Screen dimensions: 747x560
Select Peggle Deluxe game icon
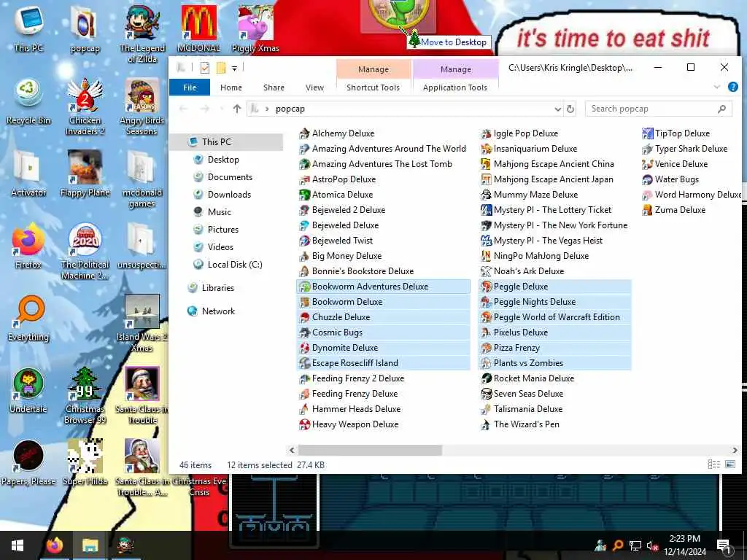[486, 287]
